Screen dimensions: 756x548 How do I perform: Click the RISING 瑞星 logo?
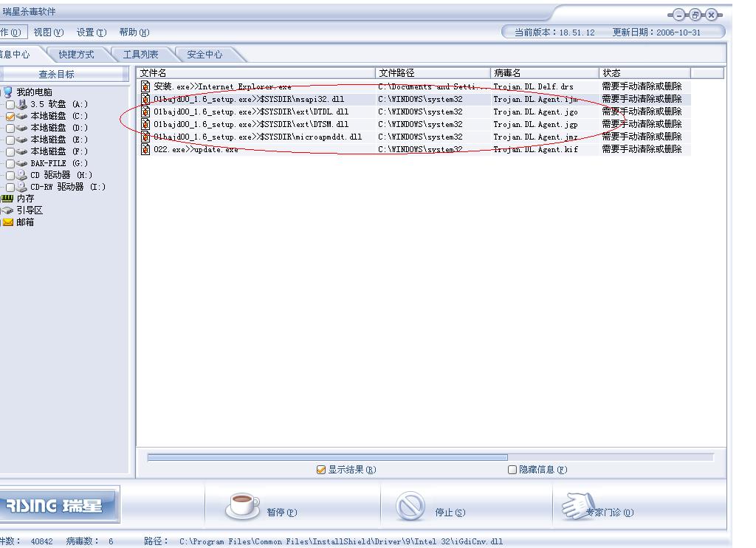58,505
